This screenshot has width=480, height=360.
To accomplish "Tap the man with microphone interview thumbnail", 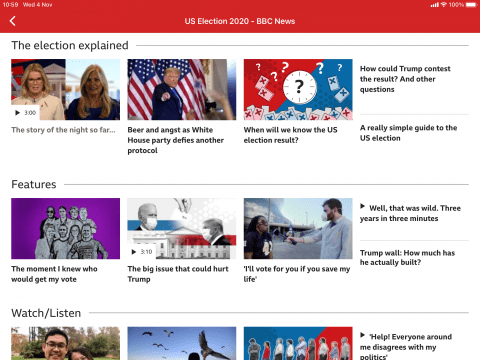I will [298, 228].
